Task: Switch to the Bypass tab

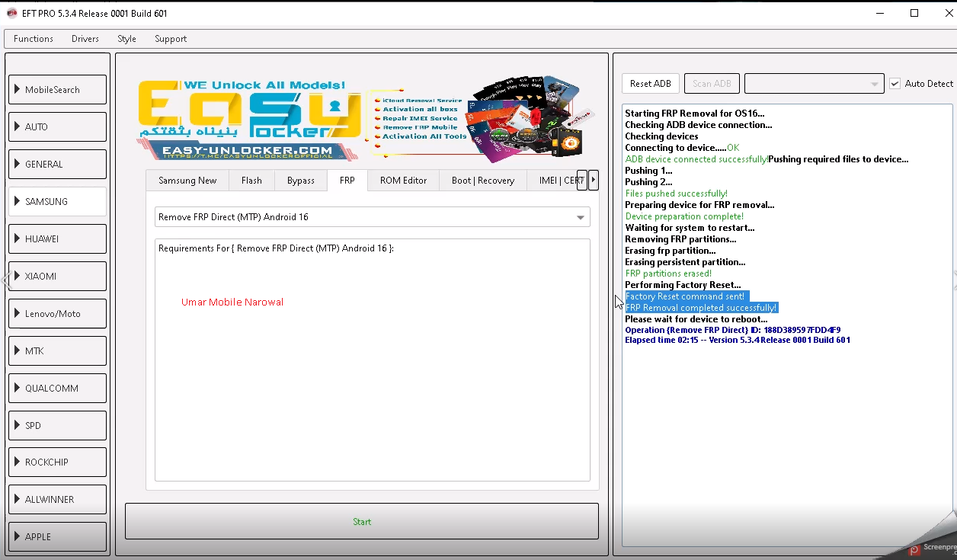Action: [x=301, y=181]
